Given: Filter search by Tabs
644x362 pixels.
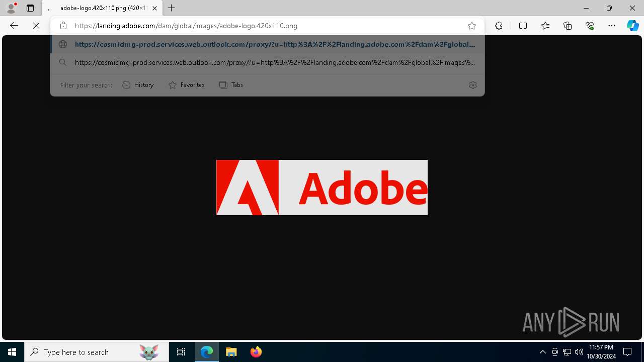Looking at the screenshot, I should click(x=231, y=85).
